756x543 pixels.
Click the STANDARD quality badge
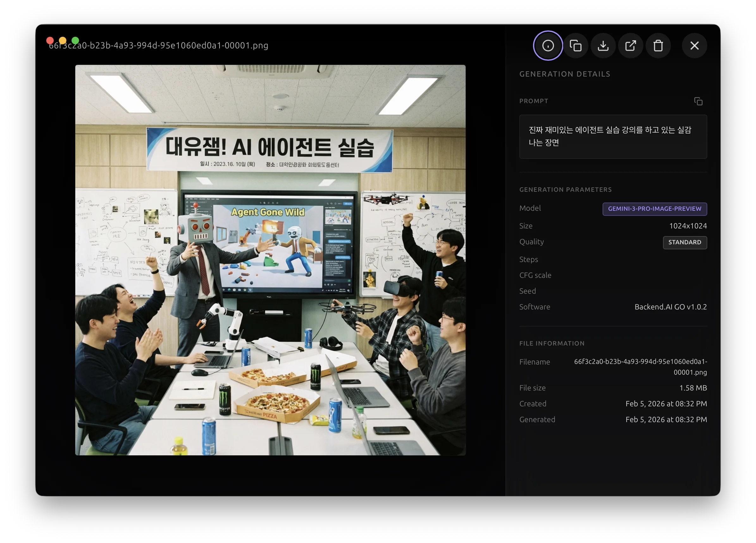685,242
